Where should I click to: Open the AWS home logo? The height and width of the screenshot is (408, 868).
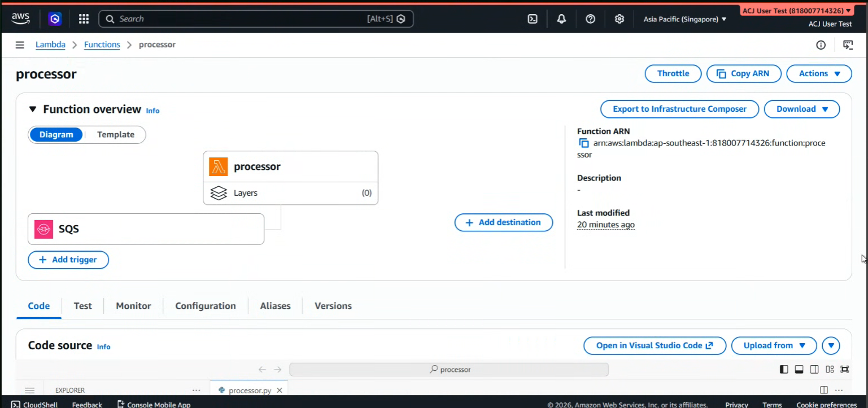point(20,19)
